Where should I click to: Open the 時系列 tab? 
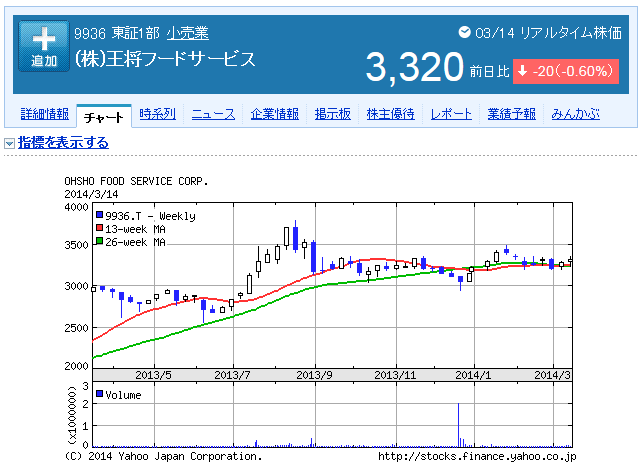(x=158, y=114)
